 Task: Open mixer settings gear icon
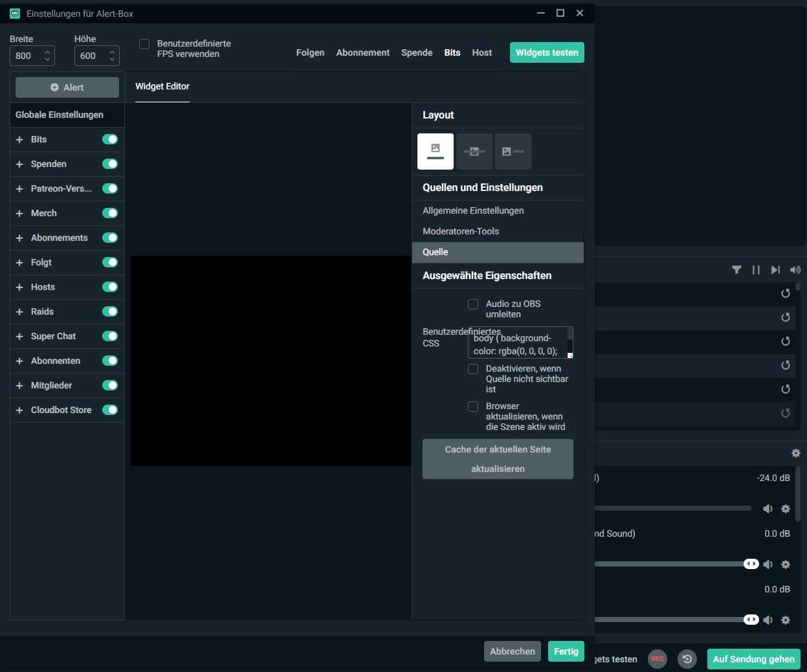[x=795, y=453]
